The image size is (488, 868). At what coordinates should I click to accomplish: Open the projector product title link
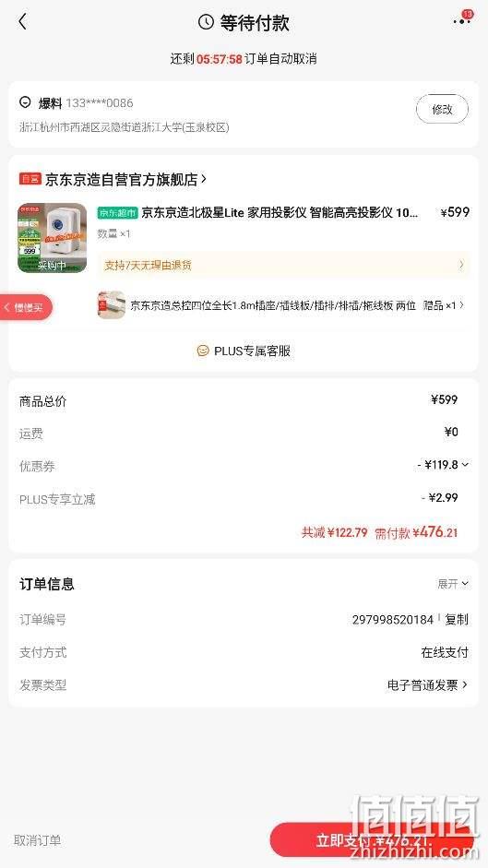point(280,212)
